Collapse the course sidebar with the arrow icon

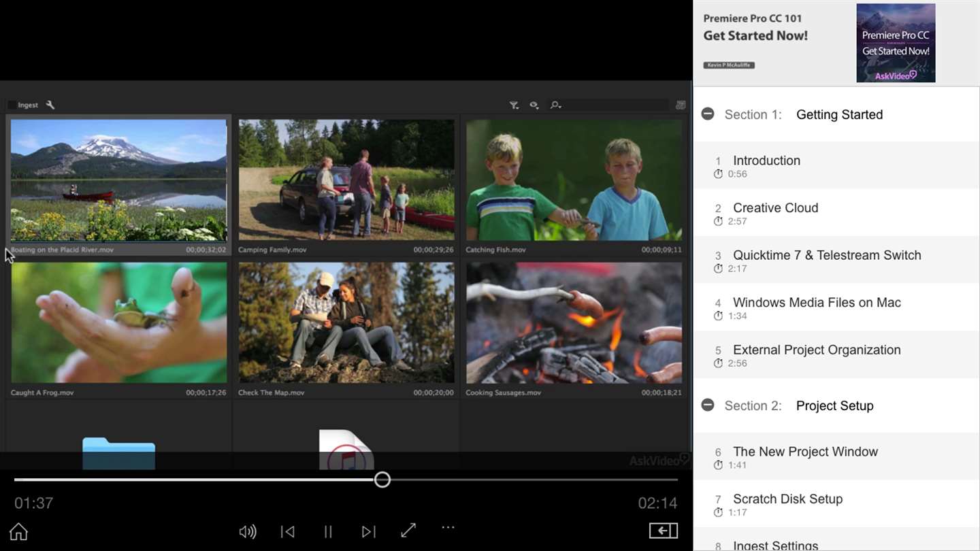pyautogui.click(x=664, y=531)
